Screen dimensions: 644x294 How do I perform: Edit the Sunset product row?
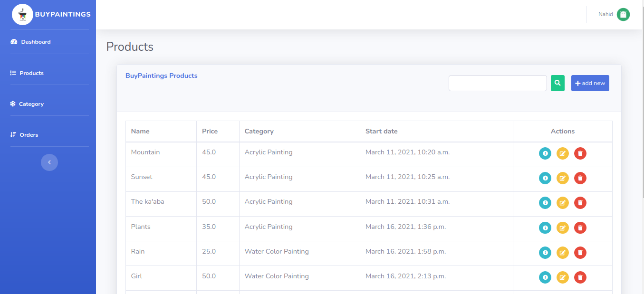tap(562, 178)
